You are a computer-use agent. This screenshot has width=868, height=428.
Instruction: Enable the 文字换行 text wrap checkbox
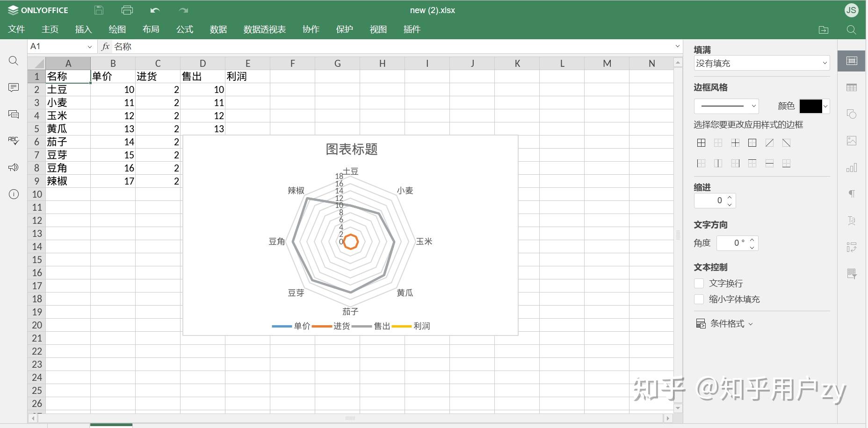coord(699,283)
